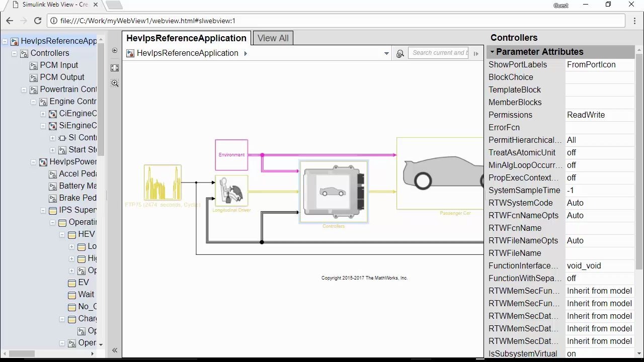This screenshot has width=644, height=362.
Task: Click the TreatAsAtomicUnit parameter name
Action: [x=522, y=153]
